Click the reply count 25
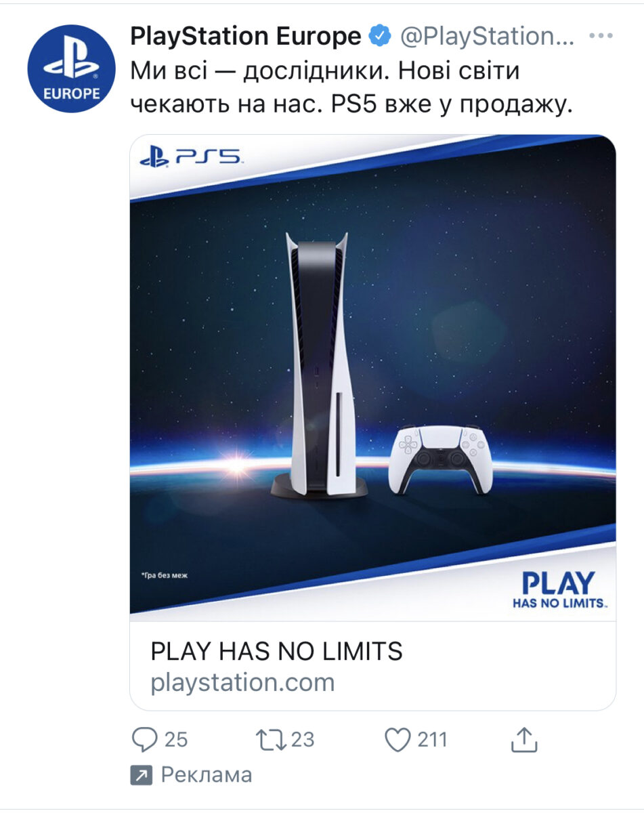 176,740
